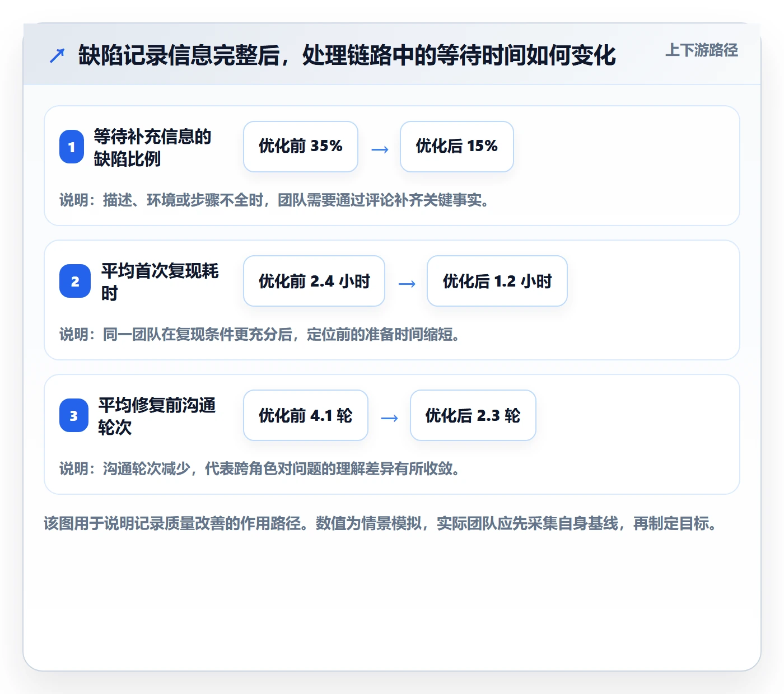Click the footer text "该图用于说明记录质量改善的作用路径…"
The width and height of the screenshot is (784, 694).
[380, 523]
